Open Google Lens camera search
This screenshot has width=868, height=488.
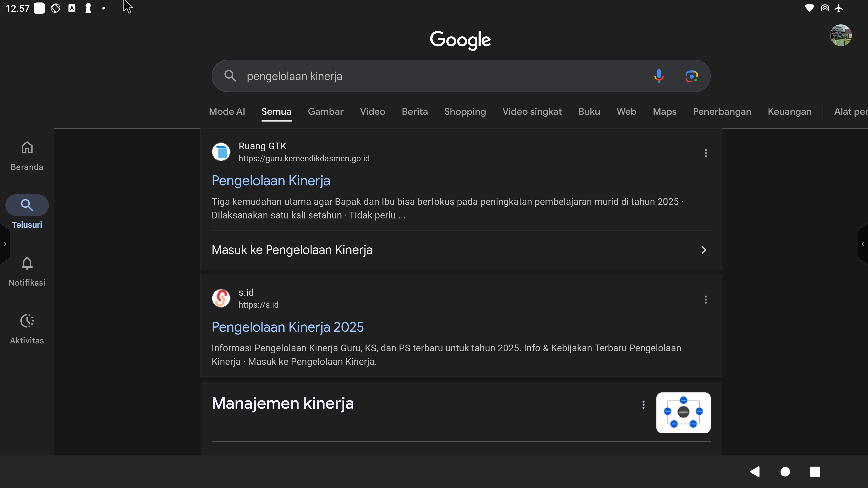click(691, 76)
